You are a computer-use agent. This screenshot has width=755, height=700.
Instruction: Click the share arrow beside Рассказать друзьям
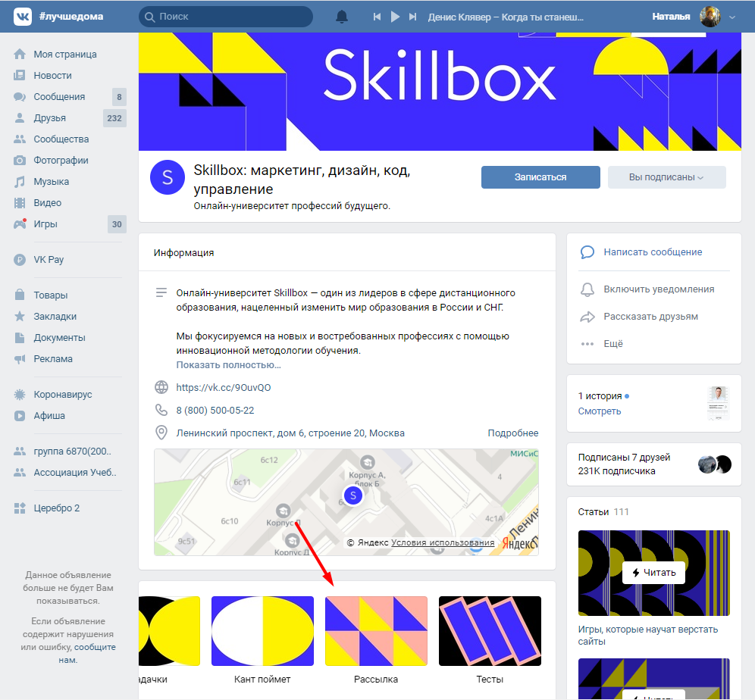click(587, 317)
